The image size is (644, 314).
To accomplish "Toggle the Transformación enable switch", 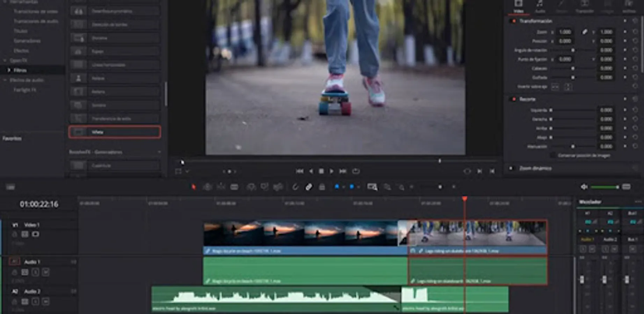I will coord(514,21).
